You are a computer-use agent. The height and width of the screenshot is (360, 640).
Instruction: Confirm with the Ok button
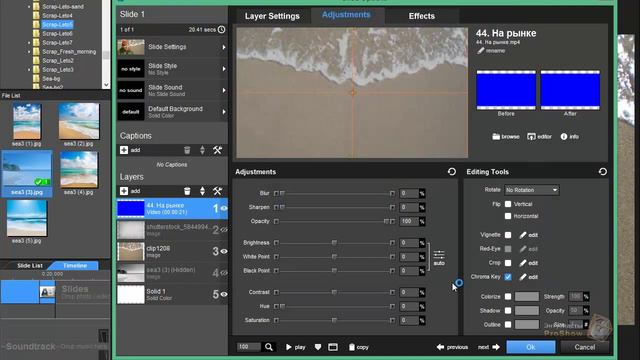(531, 347)
